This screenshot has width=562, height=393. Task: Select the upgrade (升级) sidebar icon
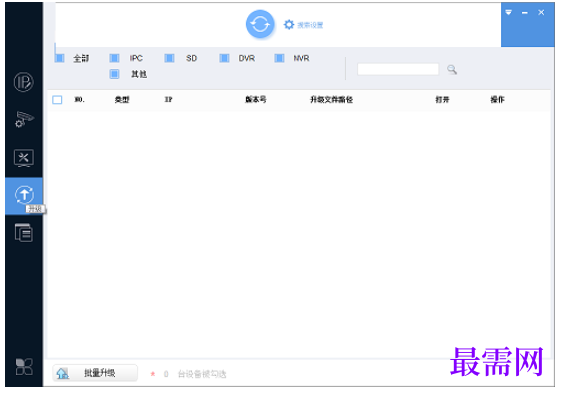click(24, 195)
